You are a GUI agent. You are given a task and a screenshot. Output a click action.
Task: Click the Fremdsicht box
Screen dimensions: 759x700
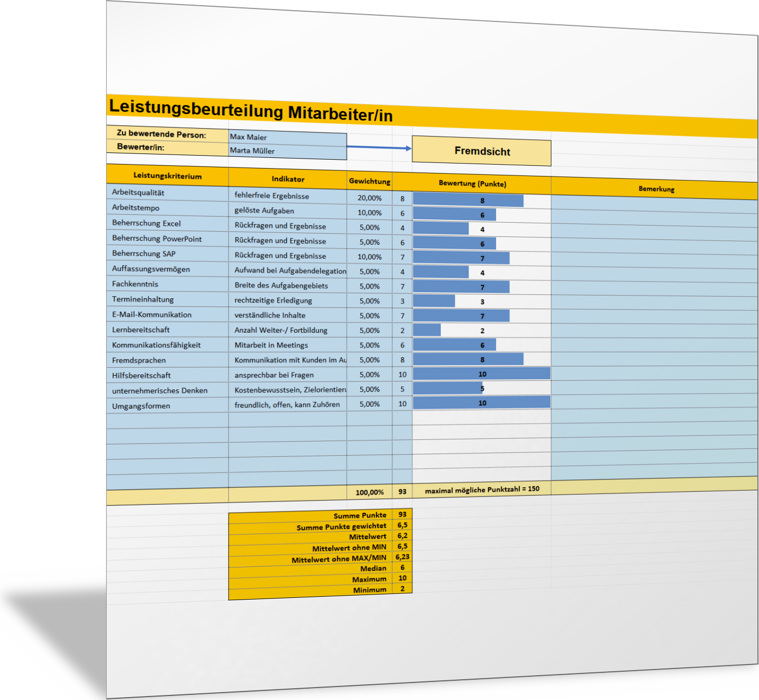(x=481, y=151)
